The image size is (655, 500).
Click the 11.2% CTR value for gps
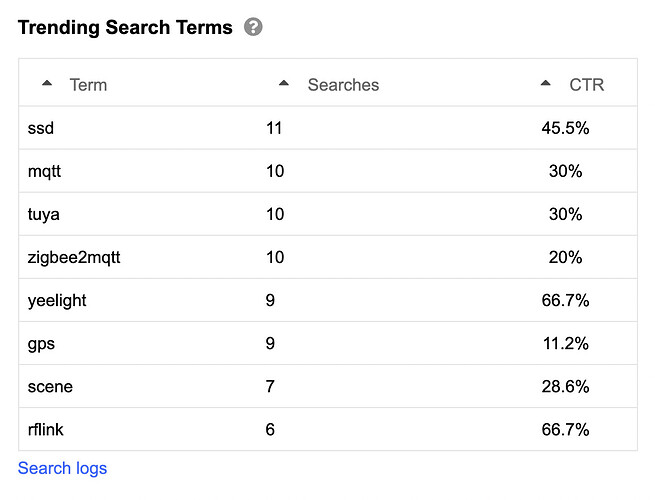565,343
